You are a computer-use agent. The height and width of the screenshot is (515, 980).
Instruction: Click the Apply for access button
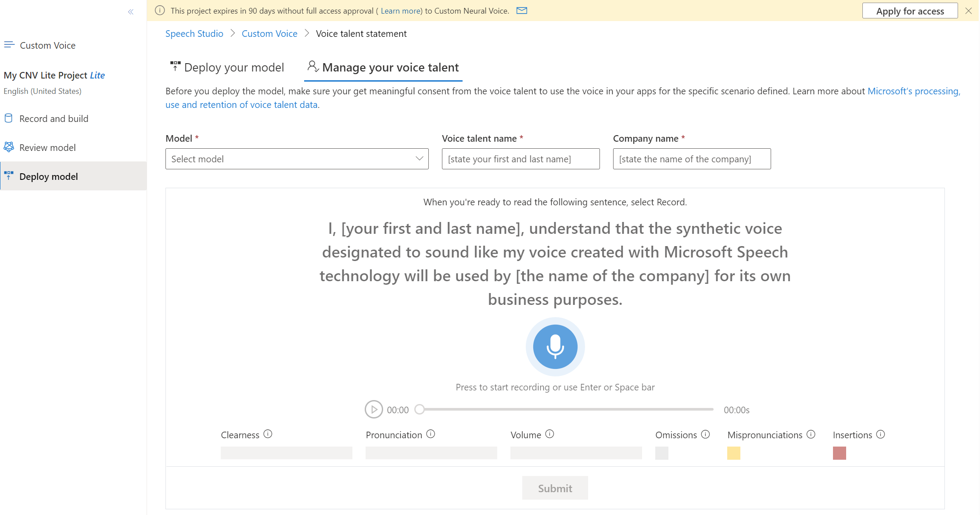click(x=911, y=11)
